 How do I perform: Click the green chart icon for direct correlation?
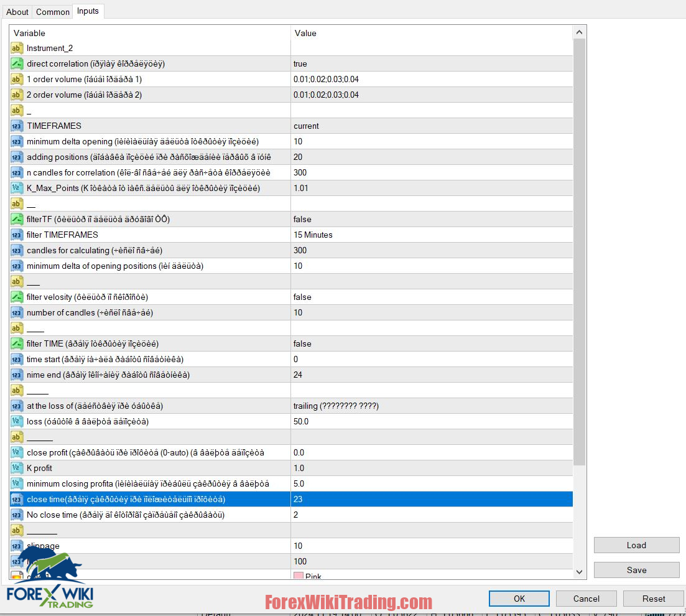click(x=16, y=63)
